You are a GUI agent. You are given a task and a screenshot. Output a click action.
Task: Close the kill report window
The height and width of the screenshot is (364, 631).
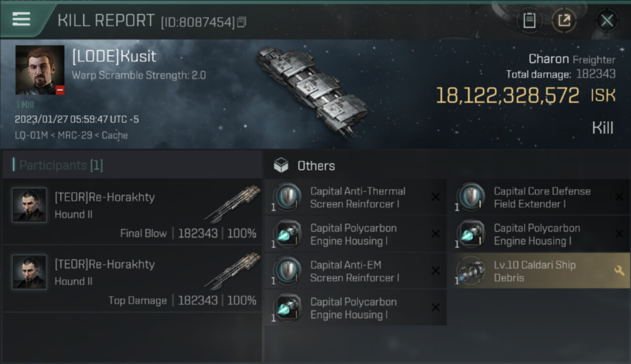coord(607,20)
